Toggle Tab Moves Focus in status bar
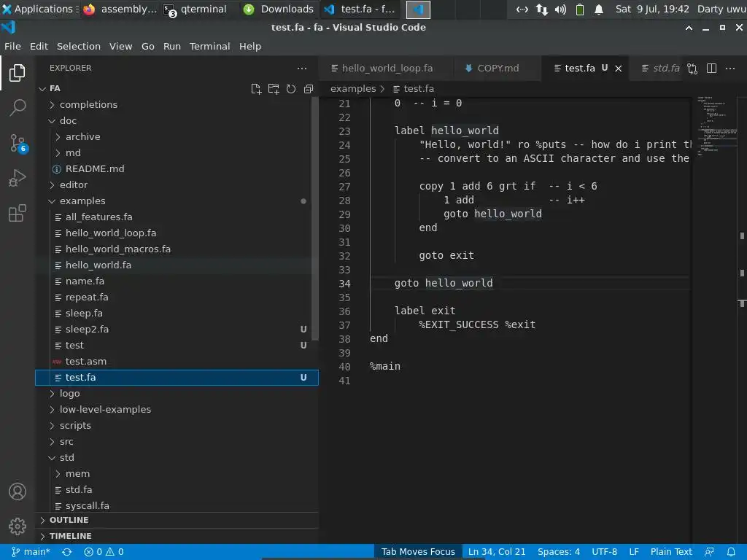 418,552
